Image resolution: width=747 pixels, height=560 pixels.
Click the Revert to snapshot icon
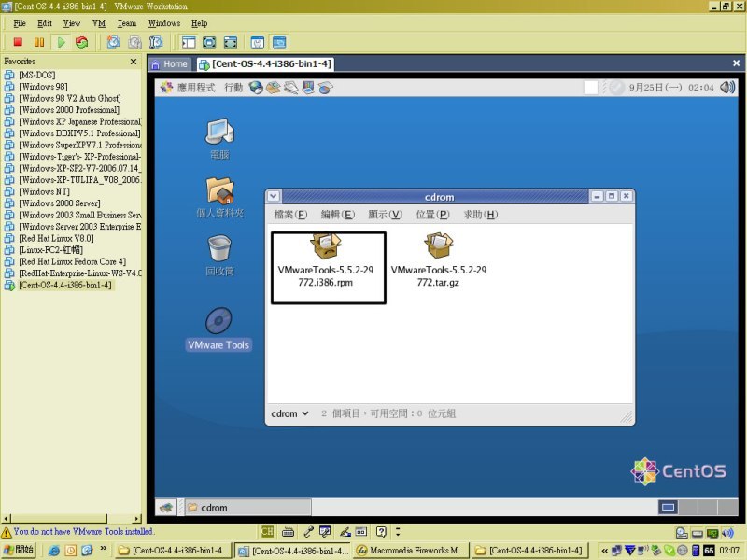coord(134,42)
